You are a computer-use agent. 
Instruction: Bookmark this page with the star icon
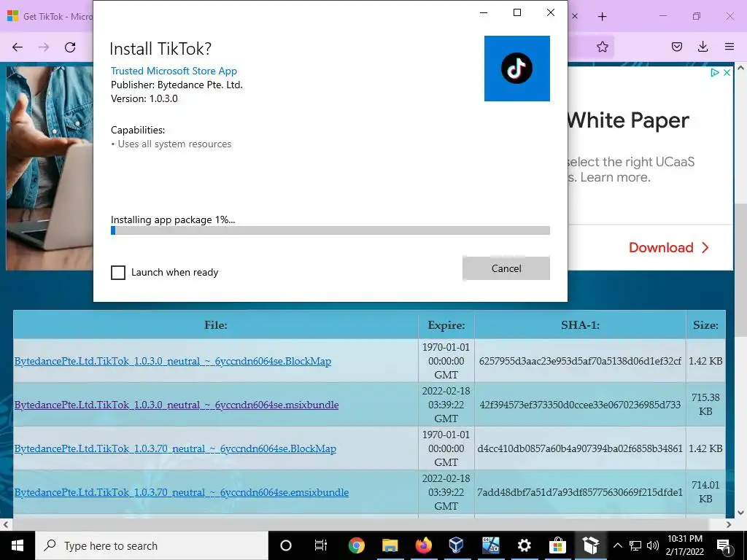603,47
